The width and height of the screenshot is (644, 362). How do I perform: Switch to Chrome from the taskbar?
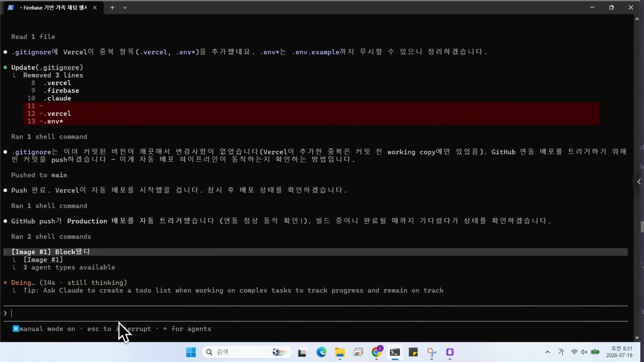pos(376,352)
